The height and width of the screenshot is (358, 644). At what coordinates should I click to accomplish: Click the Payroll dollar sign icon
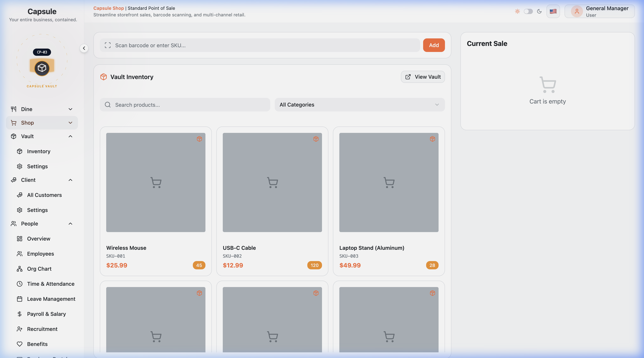pyautogui.click(x=20, y=314)
